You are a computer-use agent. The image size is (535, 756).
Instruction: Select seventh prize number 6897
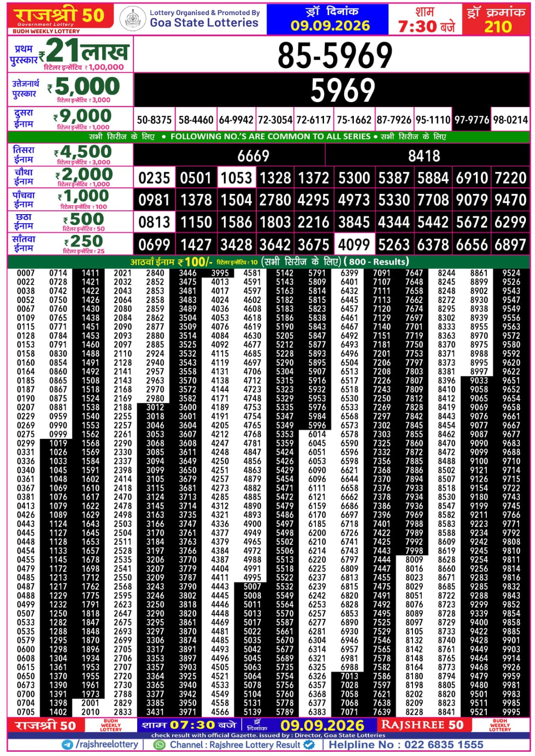[510, 244]
